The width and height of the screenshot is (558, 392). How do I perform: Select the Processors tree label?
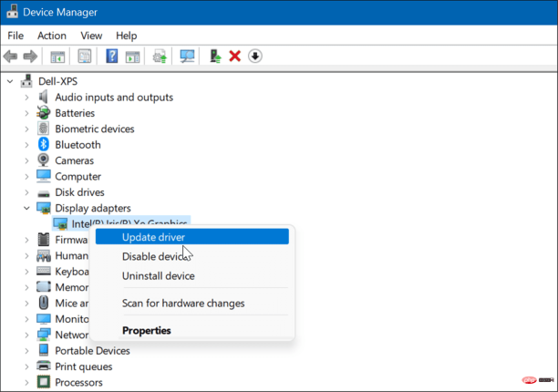click(78, 382)
